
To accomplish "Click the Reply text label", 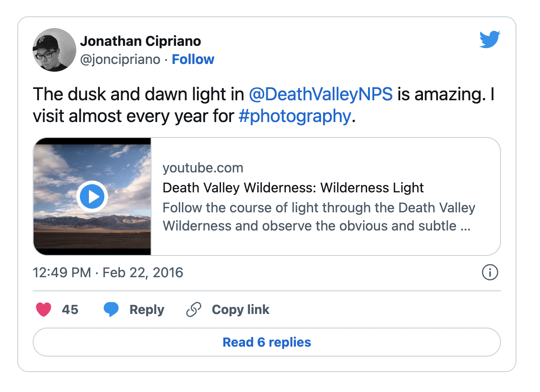I will 147,310.
